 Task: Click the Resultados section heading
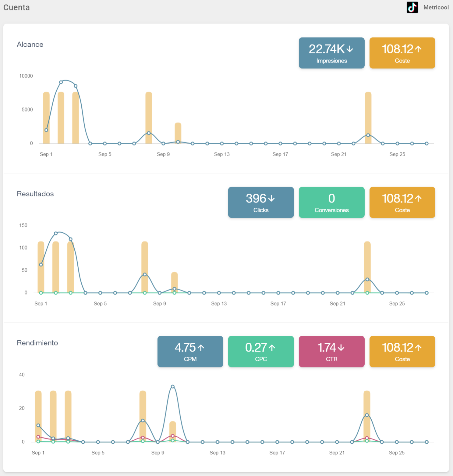click(35, 194)
